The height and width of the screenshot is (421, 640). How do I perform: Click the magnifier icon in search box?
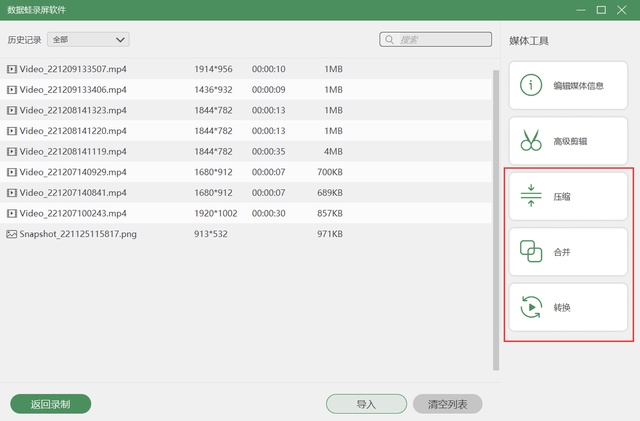click(389, 40)
